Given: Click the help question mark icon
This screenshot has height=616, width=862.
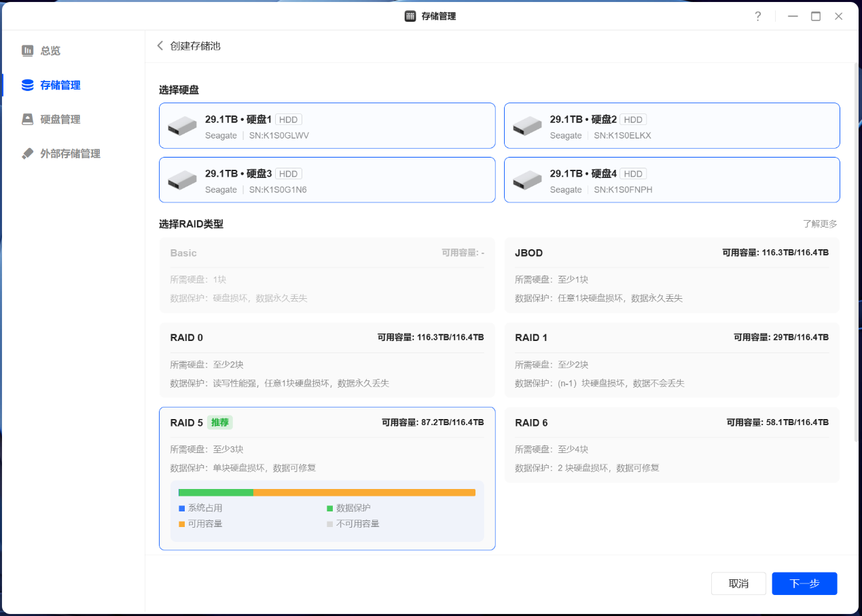Looking at the screenshot, I should coord(758,16).
